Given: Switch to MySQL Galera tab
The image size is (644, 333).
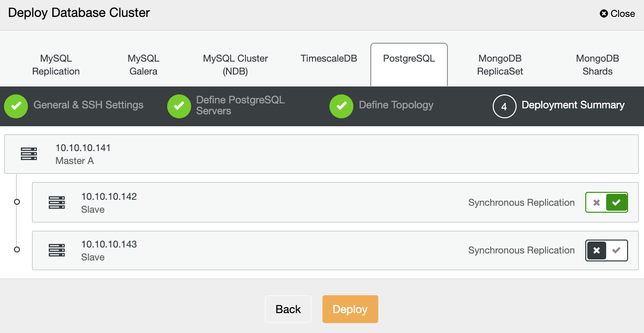Looking at the screenshot, I should coord(143,65).
